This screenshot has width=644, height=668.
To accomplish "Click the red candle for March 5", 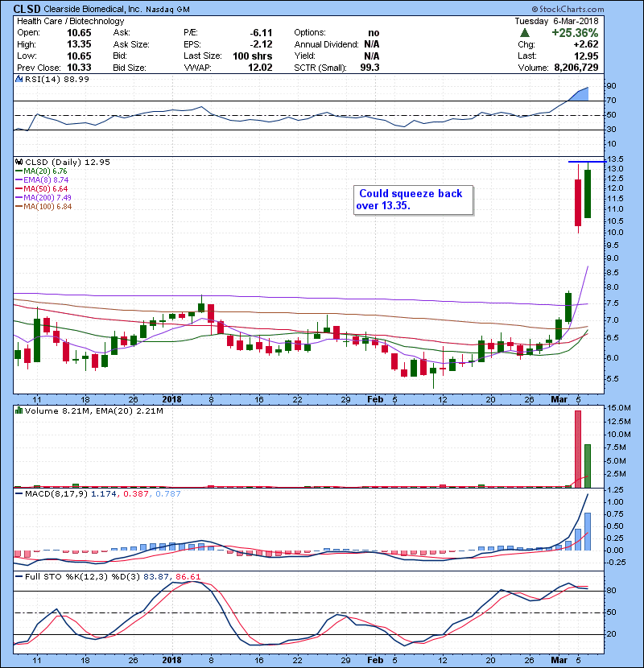I will click(578, 202).
